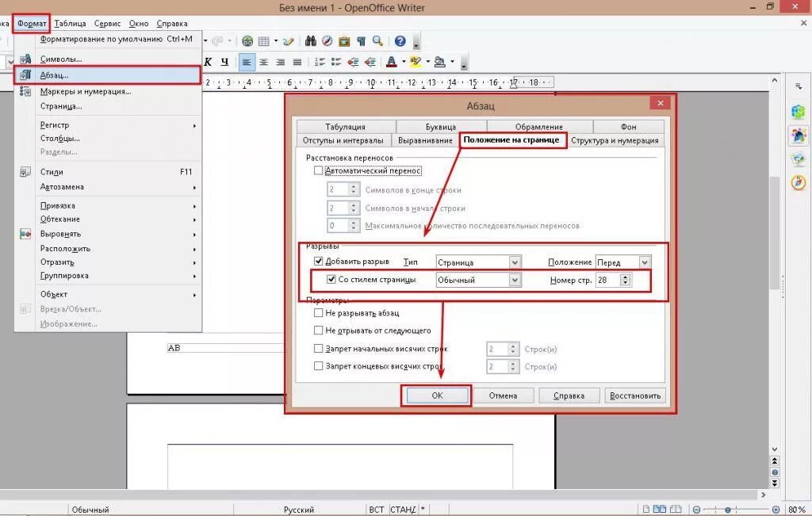This screenshot has width=812, height=516.
Task: Open the Сервис menu
Action: [x=107, y=23]
